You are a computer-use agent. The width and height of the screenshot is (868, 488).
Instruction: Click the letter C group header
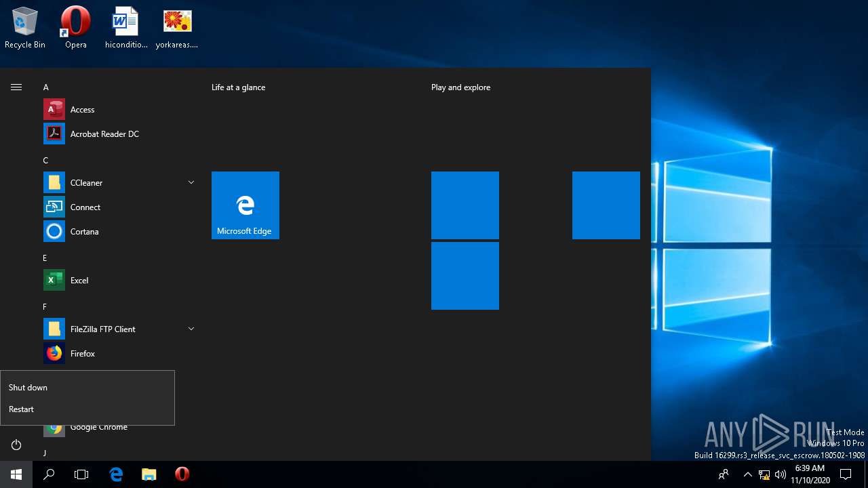[x=46, y=161]
